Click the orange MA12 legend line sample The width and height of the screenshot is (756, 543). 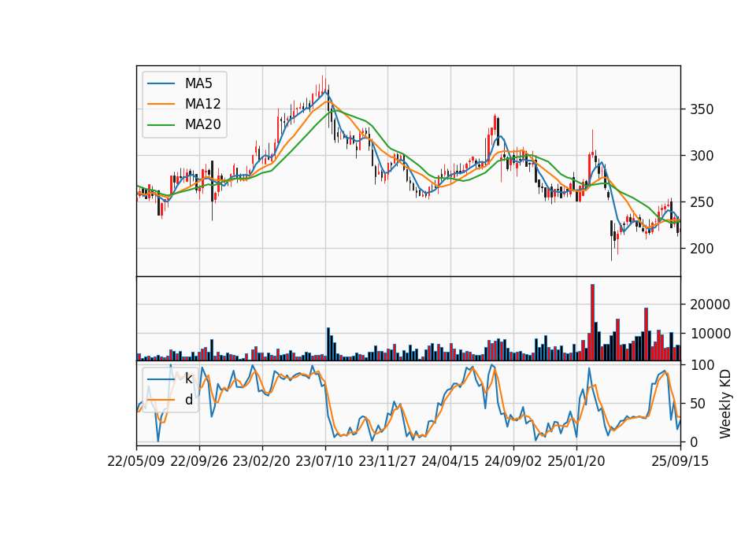(161, 104)
